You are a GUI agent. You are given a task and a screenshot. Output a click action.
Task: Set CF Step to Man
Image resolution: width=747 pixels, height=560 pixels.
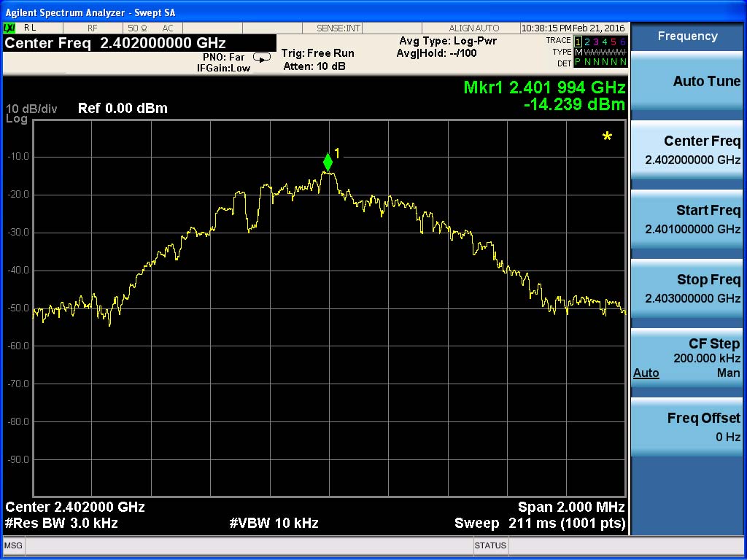[729, 373]
